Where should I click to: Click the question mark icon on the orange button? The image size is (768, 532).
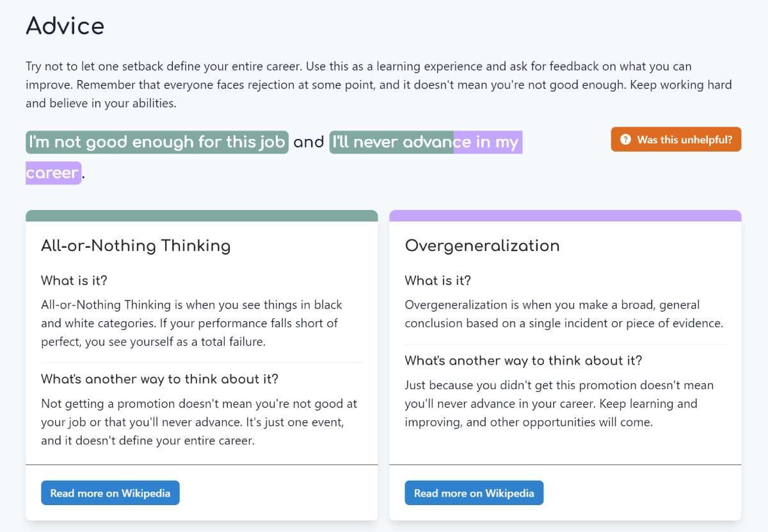click(625, 140)
